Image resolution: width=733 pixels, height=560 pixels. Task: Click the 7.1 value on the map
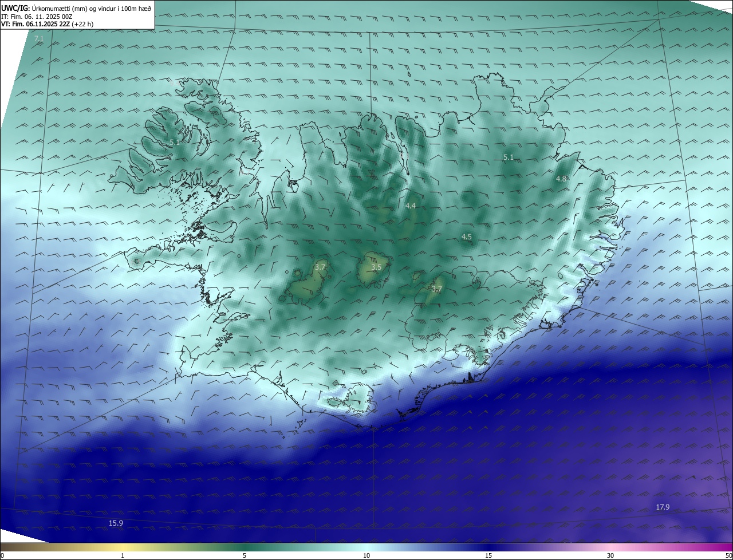39,38
